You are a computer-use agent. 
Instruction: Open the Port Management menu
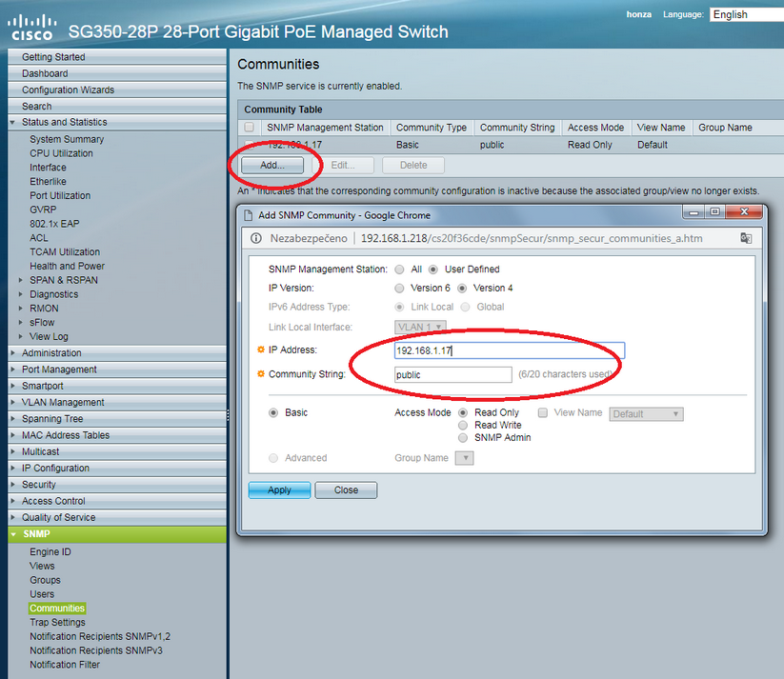(117, 369)
